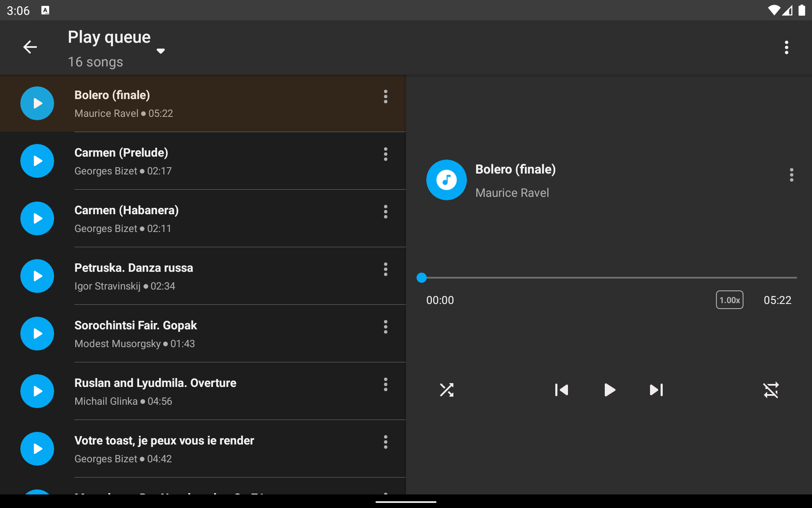This screenshot has width=812, height=508.
Task: Play Carmen (Prelude) from the queue
Action: pyautogui.click(x=37, y=161)
